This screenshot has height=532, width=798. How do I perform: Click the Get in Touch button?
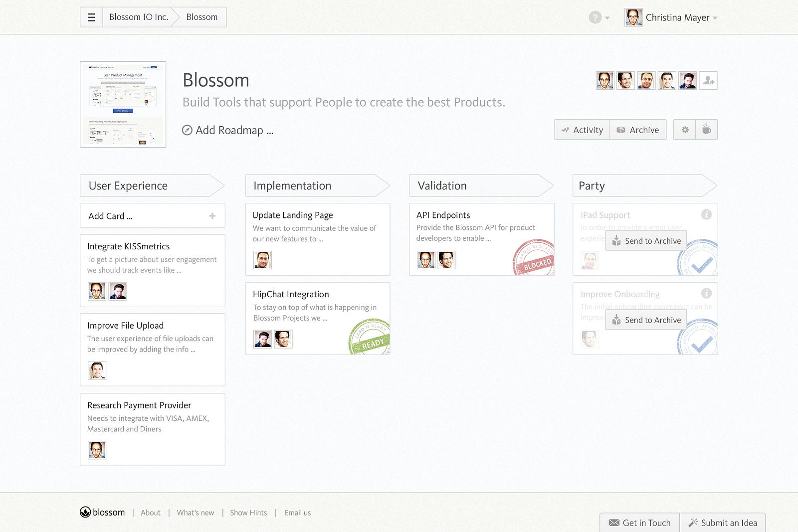pyautogui.click(x=640, y=523)
